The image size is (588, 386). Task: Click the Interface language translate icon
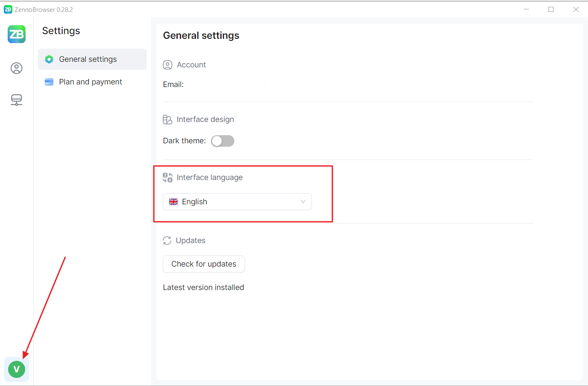pyautogui.click(x=167, y=177)
